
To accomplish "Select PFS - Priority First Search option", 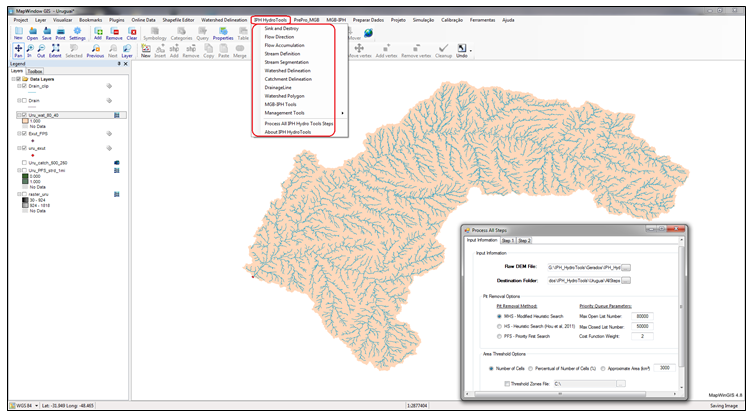I will click(499, 336).
